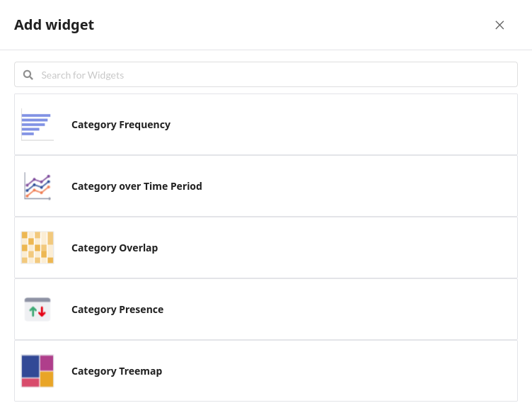Click the Category Presence arrows icon
Screen dimensions: 532x403
coord(37,310)
